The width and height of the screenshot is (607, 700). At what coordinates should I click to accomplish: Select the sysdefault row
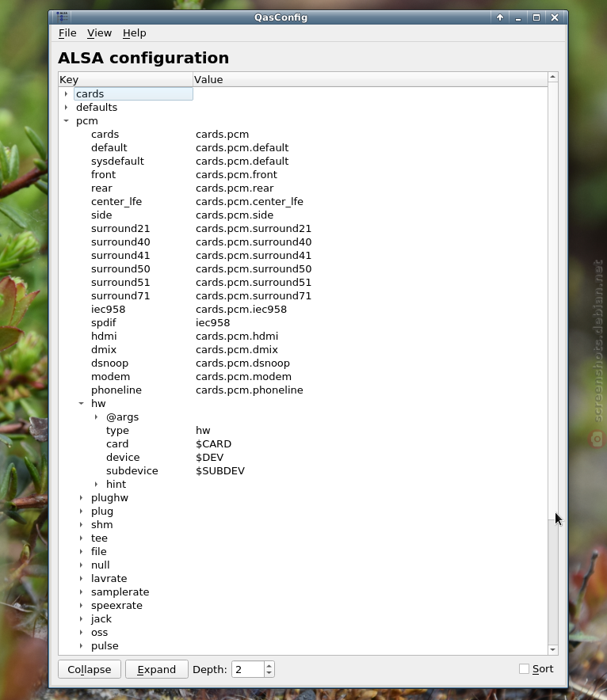[x=117, y=162]
